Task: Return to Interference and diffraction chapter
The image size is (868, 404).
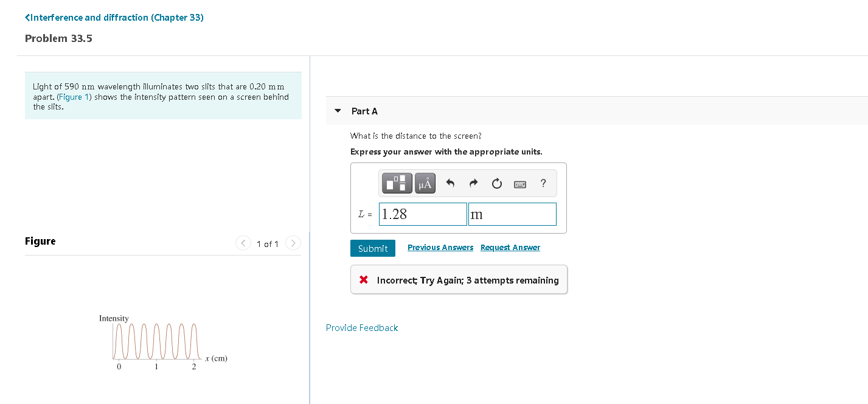Action: (114, 18)
